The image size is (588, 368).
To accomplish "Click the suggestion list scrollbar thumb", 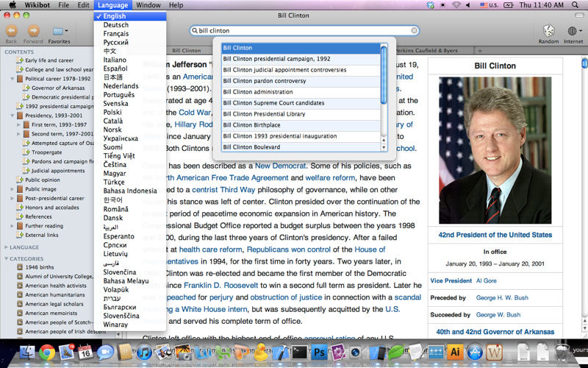I will pyautogui.click(x=383, y=74).
